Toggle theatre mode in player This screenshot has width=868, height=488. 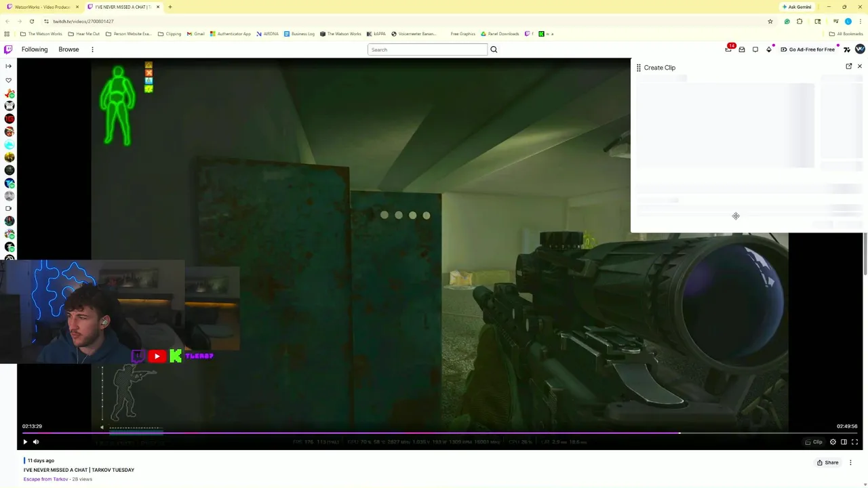point(844,442)
